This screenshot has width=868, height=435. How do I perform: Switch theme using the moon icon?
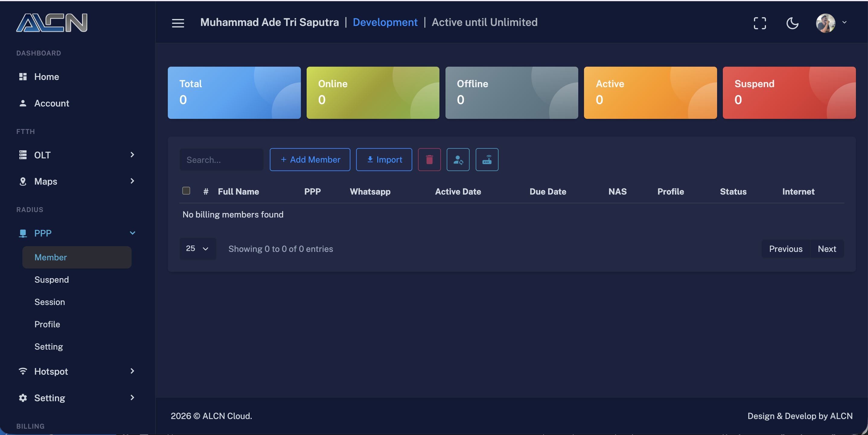pyautogui.click(x=792, y=23)
